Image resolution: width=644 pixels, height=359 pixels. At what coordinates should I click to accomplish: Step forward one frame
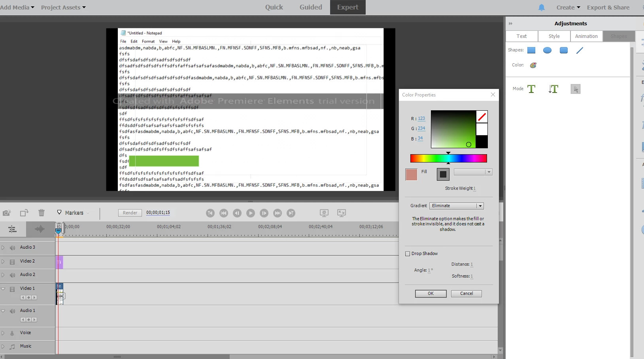(264, 213)
